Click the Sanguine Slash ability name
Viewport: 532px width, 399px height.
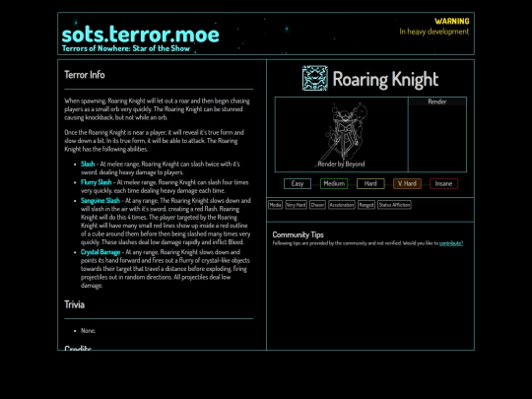tap(100, 201)
